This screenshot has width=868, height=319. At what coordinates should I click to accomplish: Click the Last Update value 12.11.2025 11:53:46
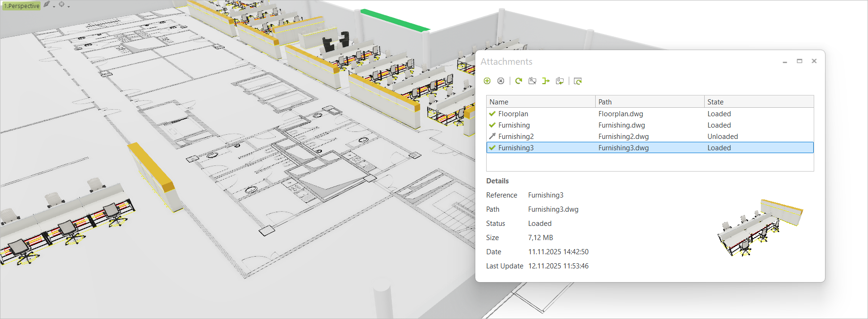pyautogui.click(x=558, y=266)
